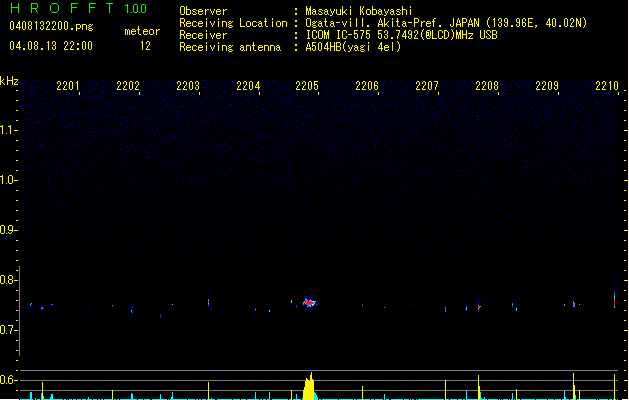Click the kHz axis unit label
The width and height of the screenshot is (629, 400).
click(9, 81)
